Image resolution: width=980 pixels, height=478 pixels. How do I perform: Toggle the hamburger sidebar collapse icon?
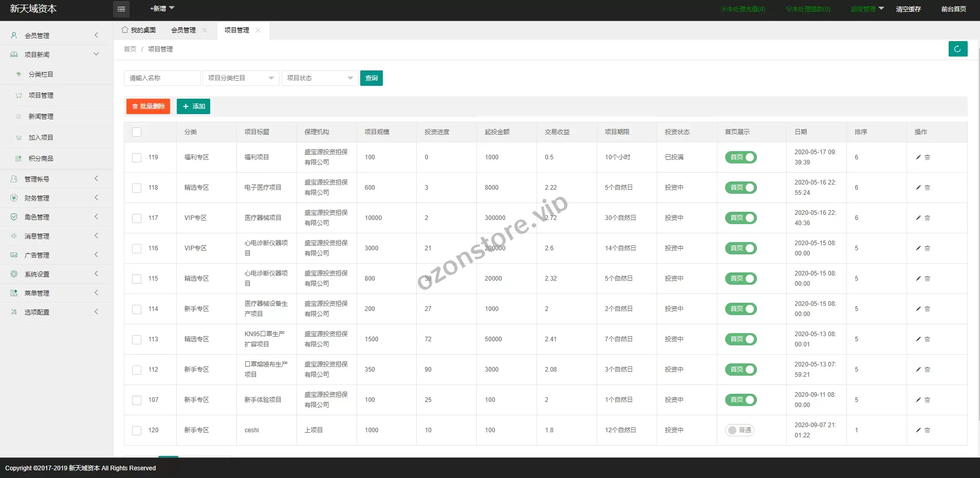point(121,9)
